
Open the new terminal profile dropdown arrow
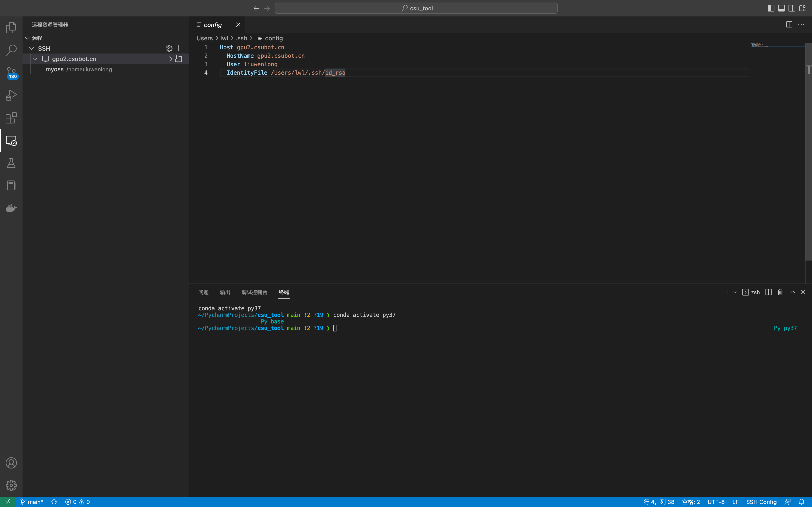[x=735, y=292]
